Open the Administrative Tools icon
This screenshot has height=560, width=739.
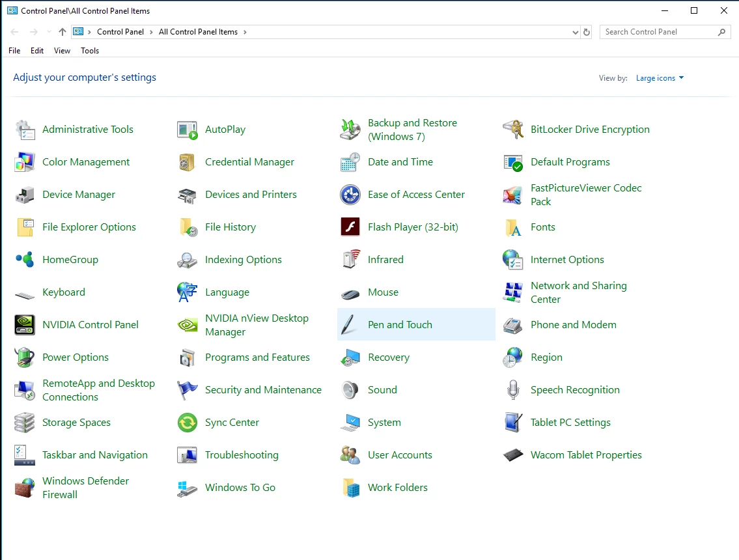[25, 130]
